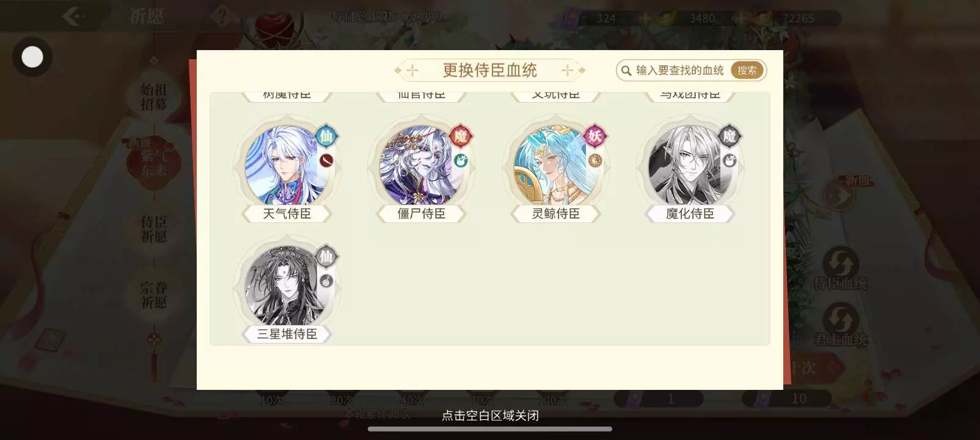Tap the 魔 faction badge on 僵尸侍臣
Viewport: 980px width, 440px height.
point(461,136)
